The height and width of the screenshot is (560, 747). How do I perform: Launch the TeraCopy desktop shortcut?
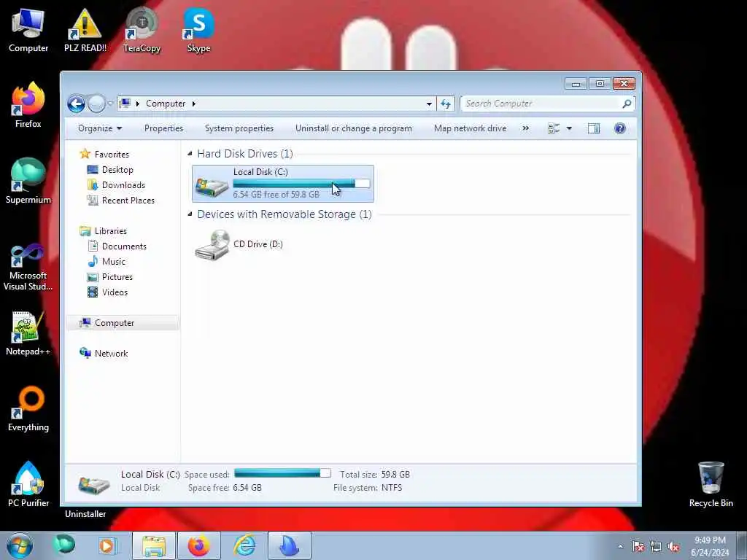pos(142,31)
